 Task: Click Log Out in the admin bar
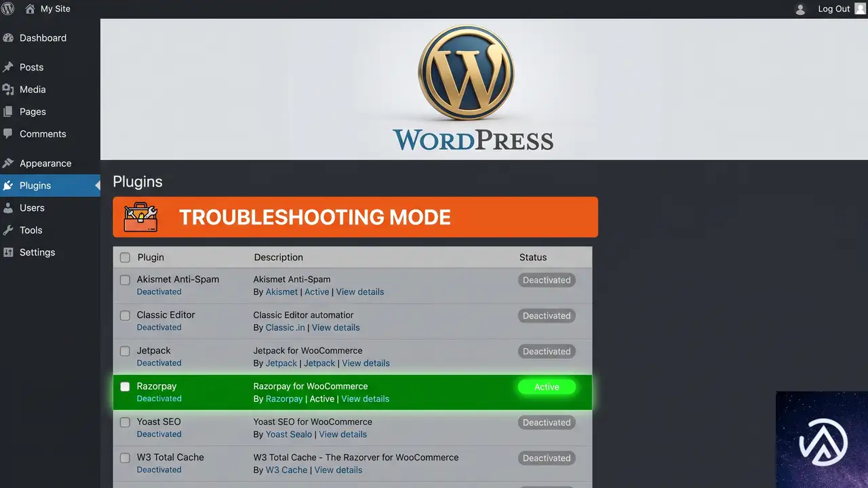(x=834, y=9)
